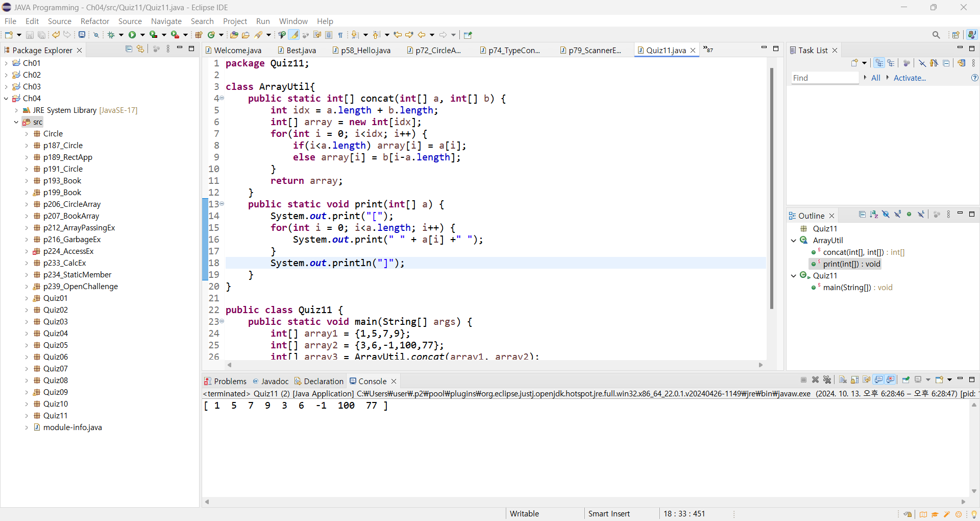Toggle Categorized presentation in Task List

pyautogui.click(x=879, y=63)
